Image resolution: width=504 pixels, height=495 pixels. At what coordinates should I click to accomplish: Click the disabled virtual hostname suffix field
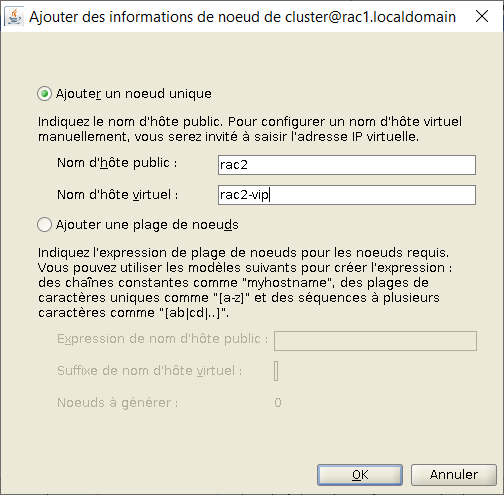coord(276,371)
